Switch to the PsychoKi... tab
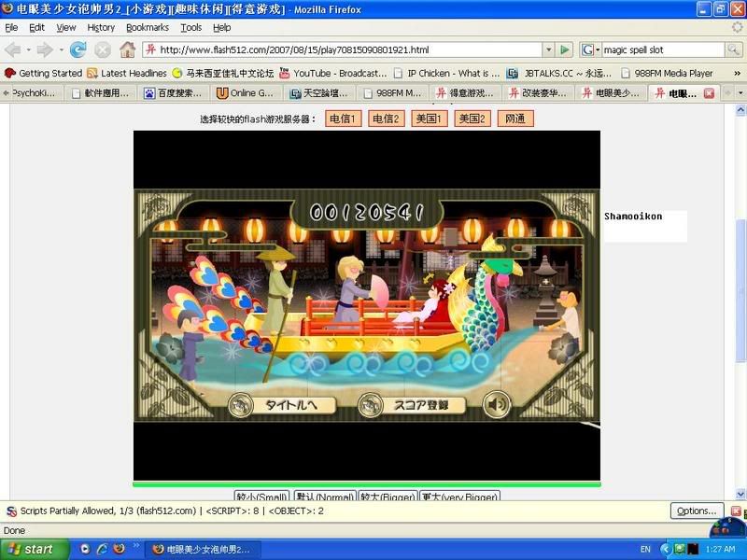This screenshot has height=560, width=747. click(33, 93)
